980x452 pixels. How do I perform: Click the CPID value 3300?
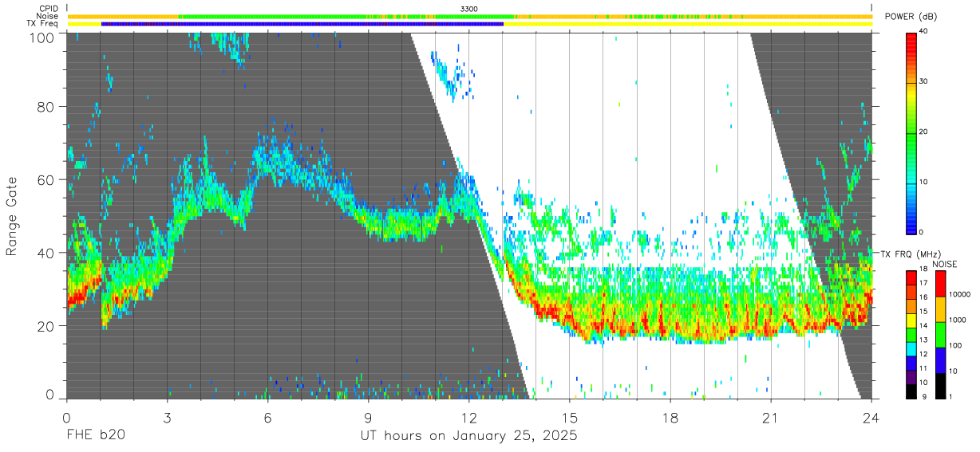coord(469,9)
